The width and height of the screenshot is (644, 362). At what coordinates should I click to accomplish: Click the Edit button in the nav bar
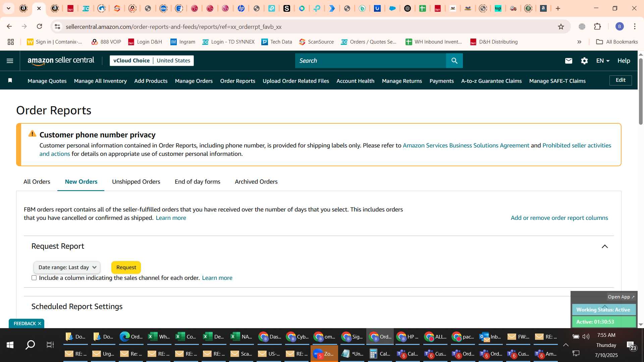[621, 80]
